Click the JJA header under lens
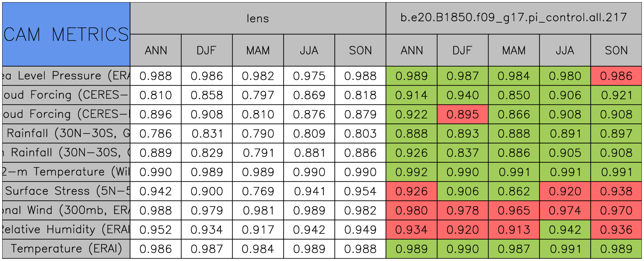 tap(309, 50)
